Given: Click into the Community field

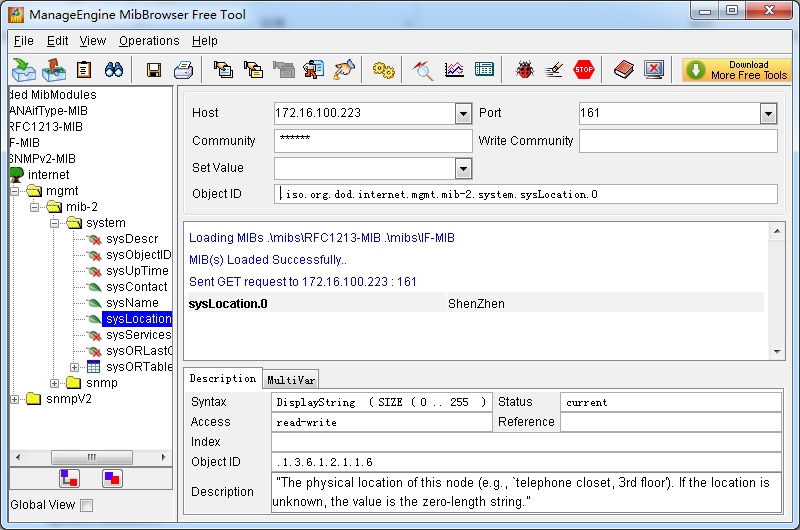Looking at the screenshot, I should click(x=373, y=141).
